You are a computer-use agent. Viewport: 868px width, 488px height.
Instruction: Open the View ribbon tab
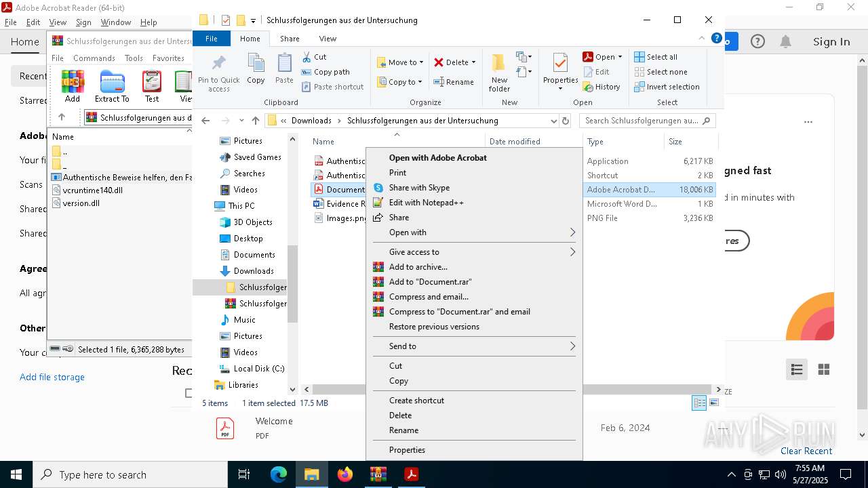point(328,39)
